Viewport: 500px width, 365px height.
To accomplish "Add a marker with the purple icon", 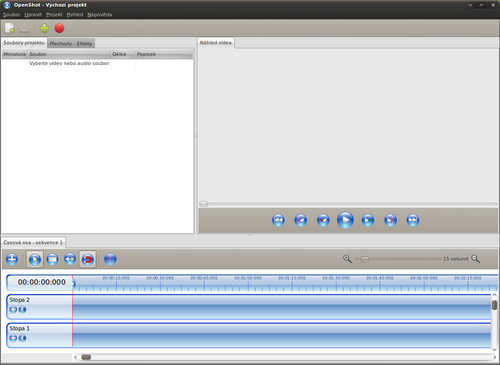I will pyautogui.click(x=110, y=259).
